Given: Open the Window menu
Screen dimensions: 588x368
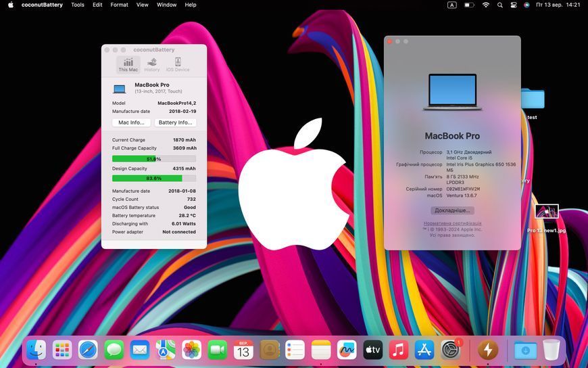Looking at the screenshot, I should 166,5.
